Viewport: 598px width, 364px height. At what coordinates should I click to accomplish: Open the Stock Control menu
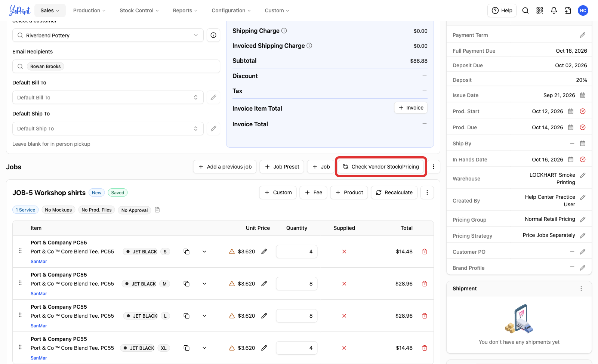coord(139,10)
